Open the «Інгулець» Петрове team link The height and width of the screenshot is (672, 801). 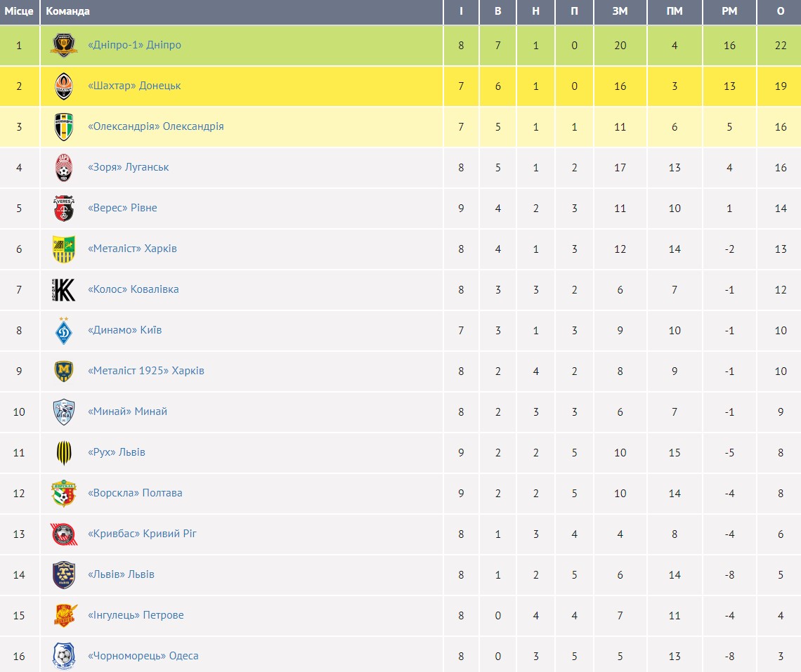coord(136,615)
